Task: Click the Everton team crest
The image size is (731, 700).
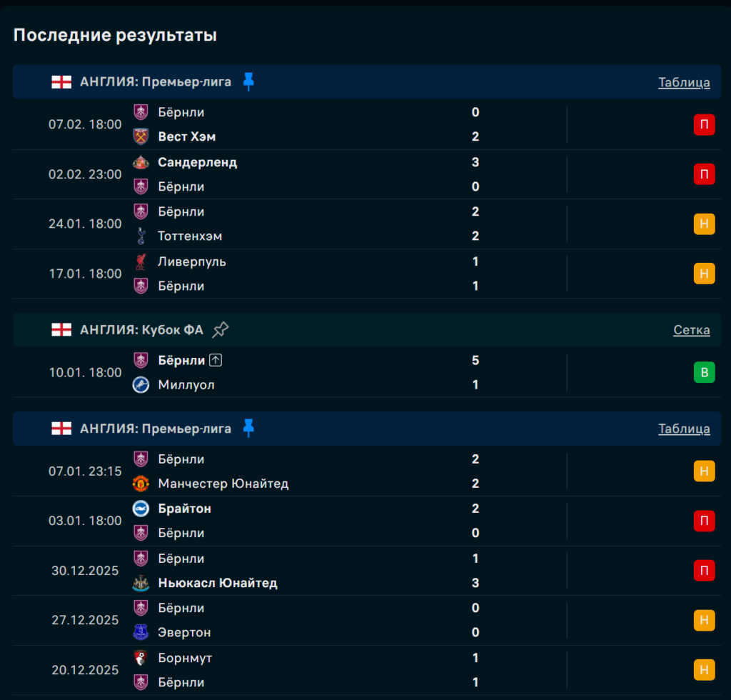Action: 141,632
